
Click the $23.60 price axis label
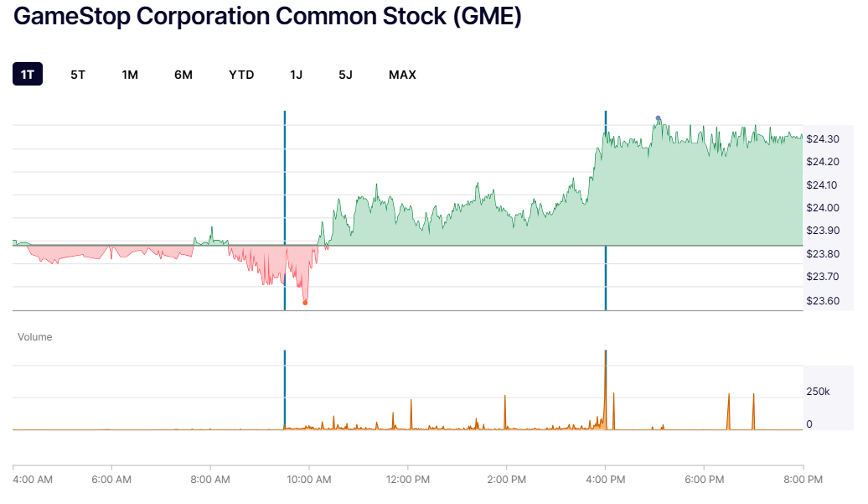click(x=822, y=300)
